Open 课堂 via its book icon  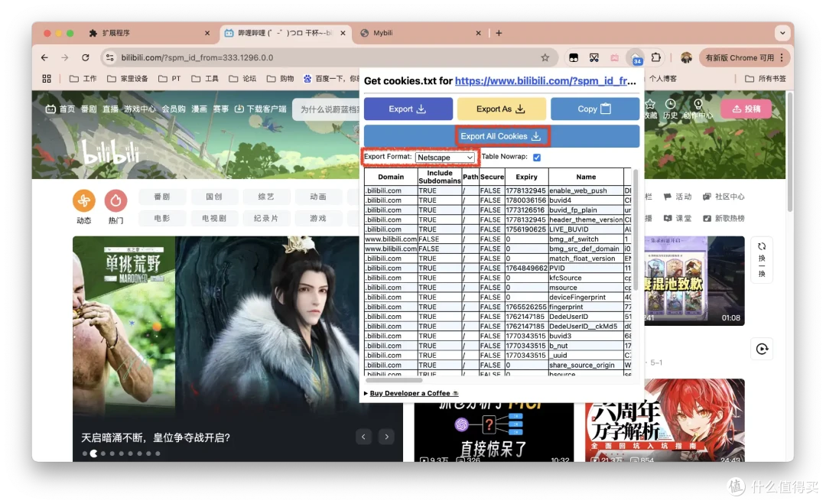(667, 217)
